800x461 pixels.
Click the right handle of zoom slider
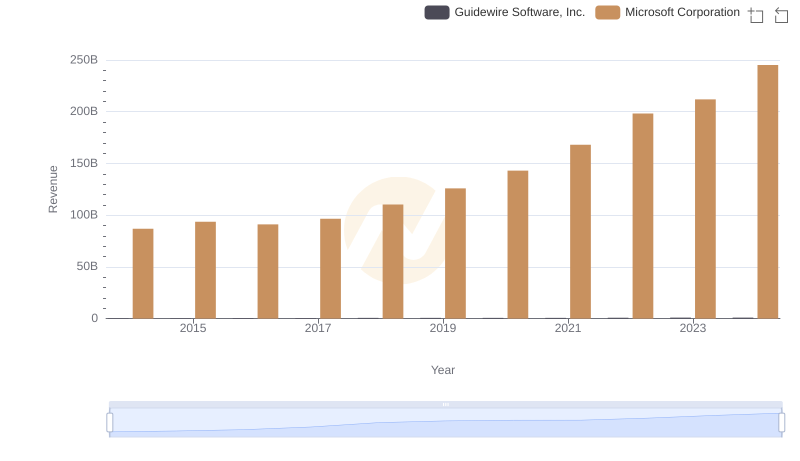pos(782,423)
